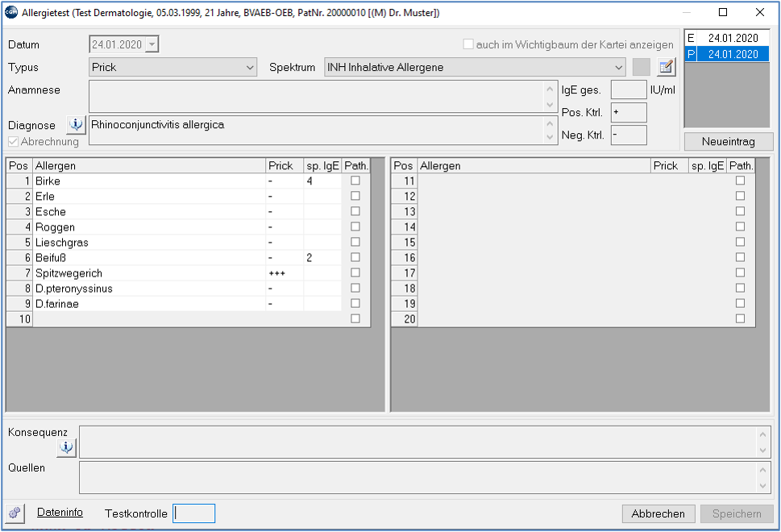Toggle the Abrechnung checkbox

point(13,142)
